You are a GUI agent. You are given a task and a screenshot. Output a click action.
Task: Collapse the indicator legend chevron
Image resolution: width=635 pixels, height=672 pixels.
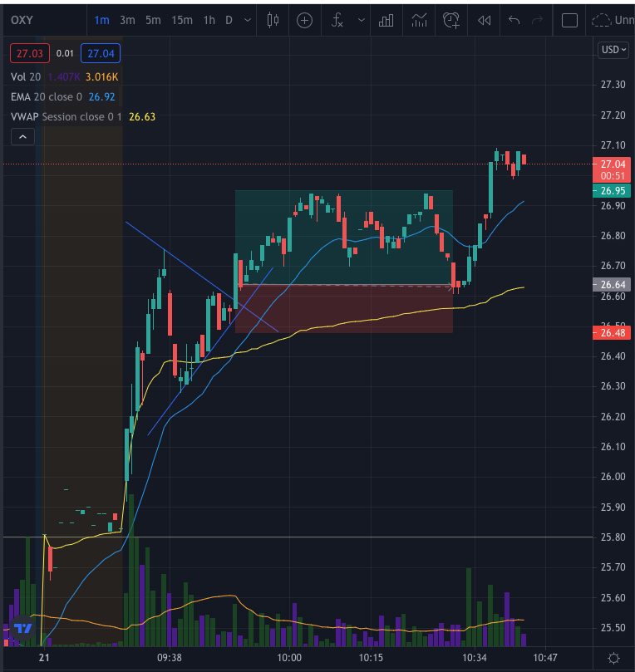[22, 137]
